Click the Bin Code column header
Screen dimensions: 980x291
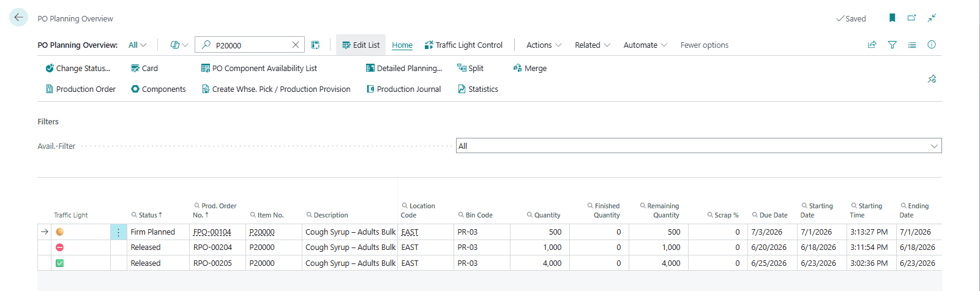point(476,215)
